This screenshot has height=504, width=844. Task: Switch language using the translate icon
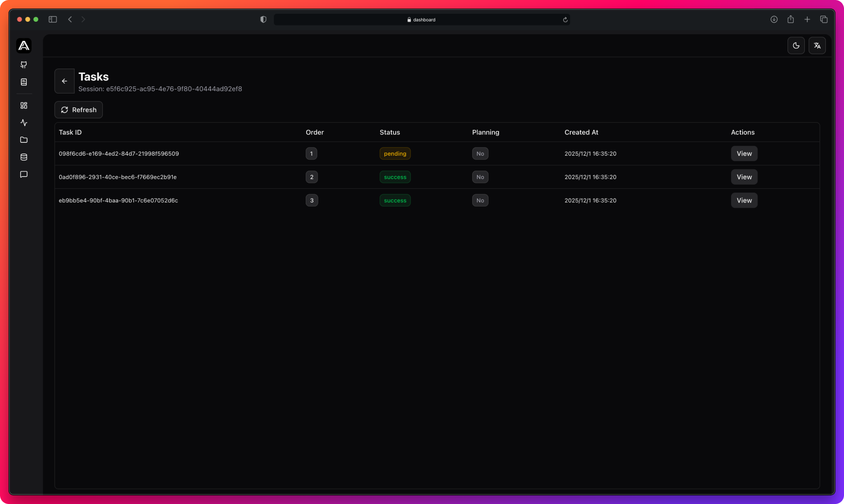tap(817, 45)
